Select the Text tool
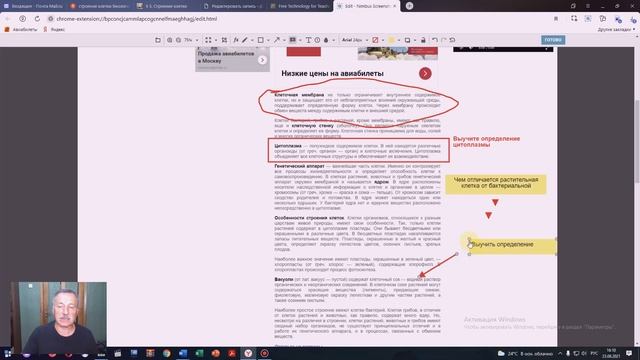The width and height of the screenshot is (640, 360). (308, 40)
